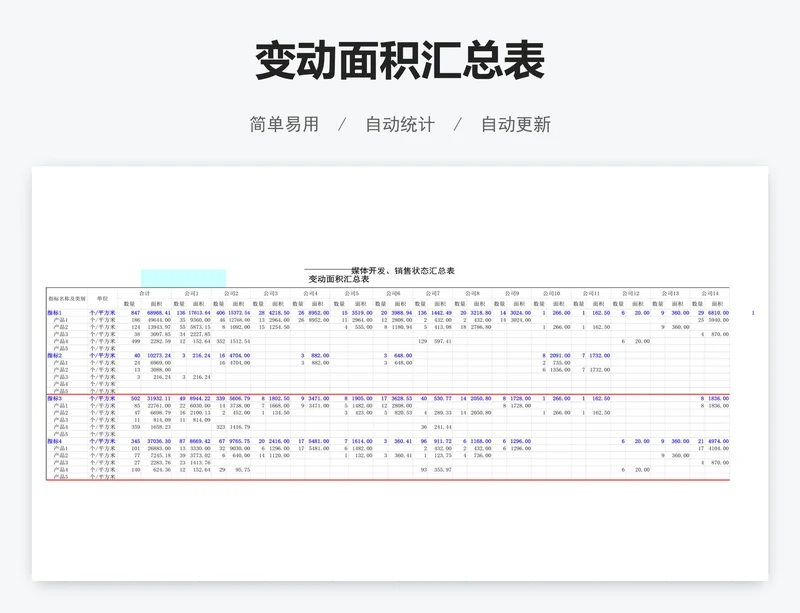This screenshot has width=800, height=613.
Task: Click the 公司12 column header
Action: point(631,293)
